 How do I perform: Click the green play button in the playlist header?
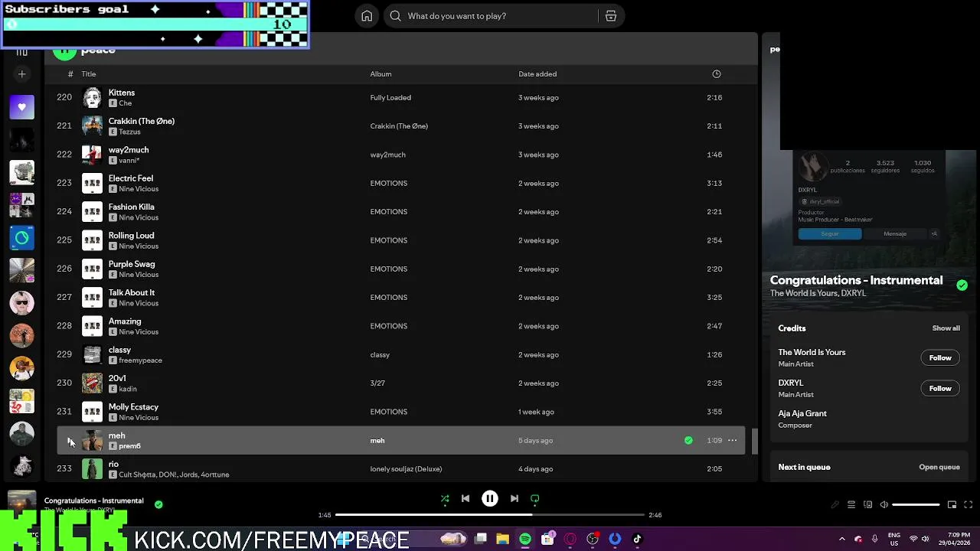click(64, 50)
